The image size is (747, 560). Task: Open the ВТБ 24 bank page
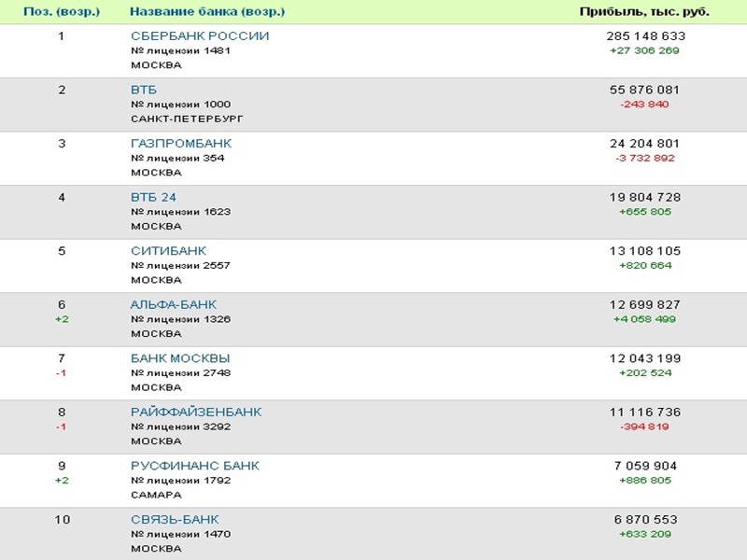153,198
